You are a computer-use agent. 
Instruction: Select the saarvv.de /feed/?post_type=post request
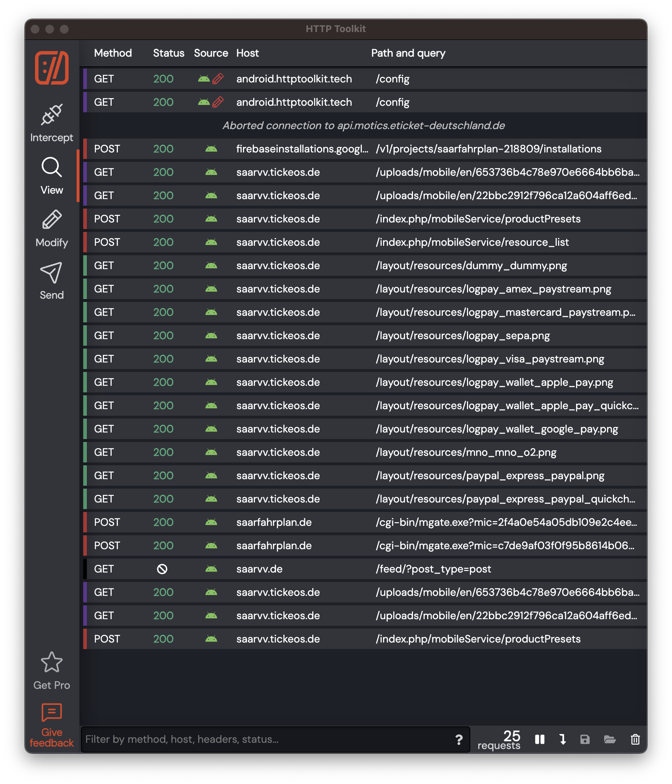[x=365, y=569]
